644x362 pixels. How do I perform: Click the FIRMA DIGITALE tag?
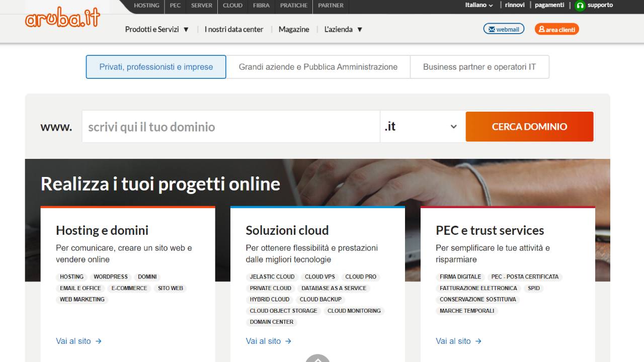pos(460,277)
